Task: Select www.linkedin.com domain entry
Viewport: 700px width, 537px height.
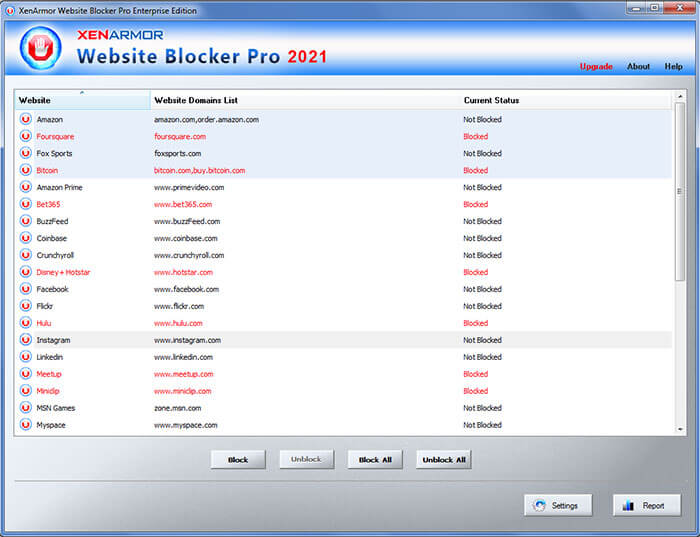Action: (x=183, y=357)
